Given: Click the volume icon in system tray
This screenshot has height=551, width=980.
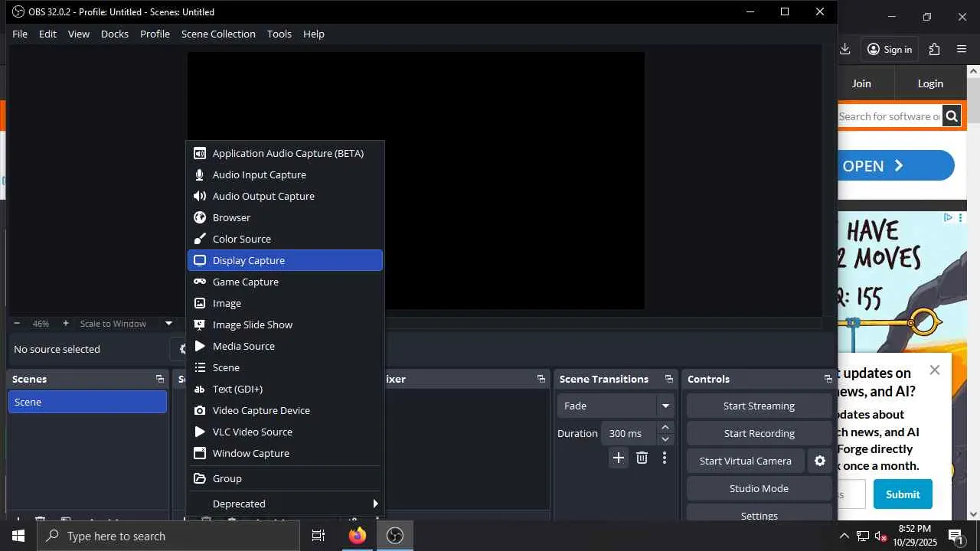Looking at the screenshot, I should [881, 536].
